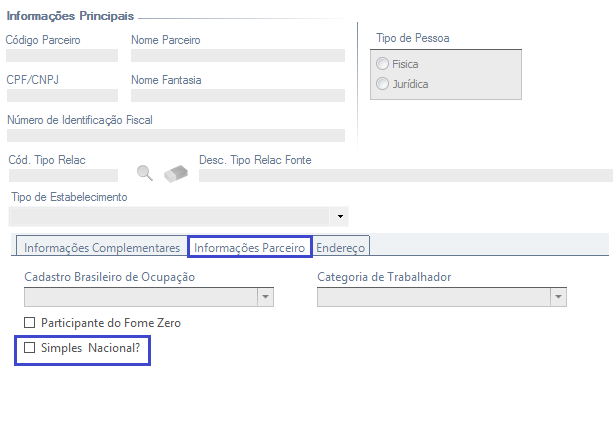Open the Cadastro Brasileiro de Ocupação dropdown
The image size is (615, 428).
click(x=265, y=297)
